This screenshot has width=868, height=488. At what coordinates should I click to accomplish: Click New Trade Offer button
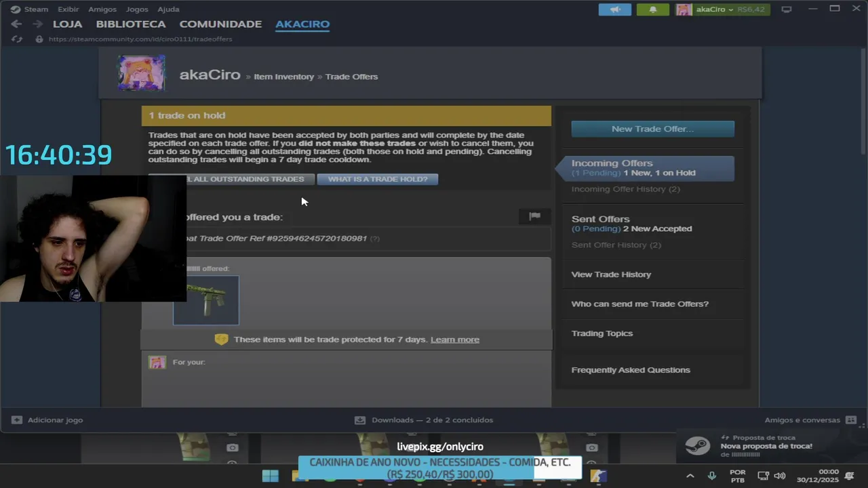(x=652, y=129)
